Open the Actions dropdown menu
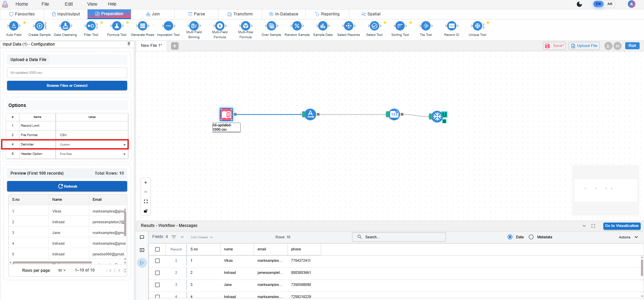Viewport: 644px width, 300px height. tap(628, 237)
